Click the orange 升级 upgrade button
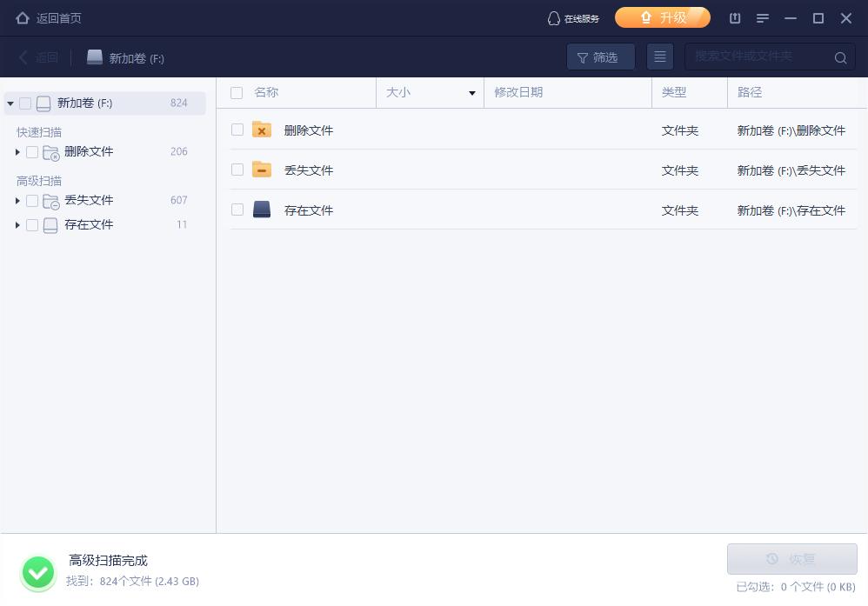 (x=663, y=17)
